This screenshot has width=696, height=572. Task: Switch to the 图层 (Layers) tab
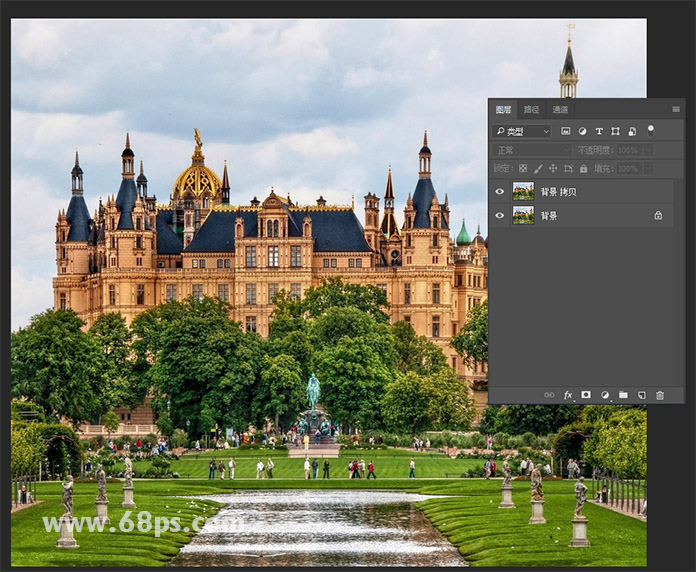tap(503, 109)
